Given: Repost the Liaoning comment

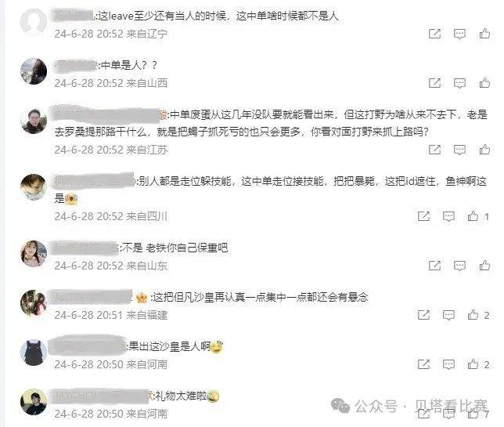Looking at the screenshot, I should 434,34.
